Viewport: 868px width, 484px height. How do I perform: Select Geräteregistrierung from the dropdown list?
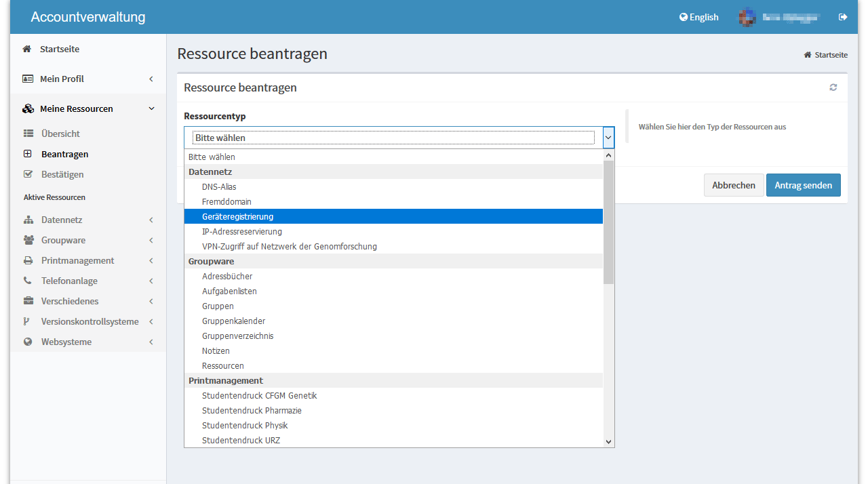click(x=238, y=217)
